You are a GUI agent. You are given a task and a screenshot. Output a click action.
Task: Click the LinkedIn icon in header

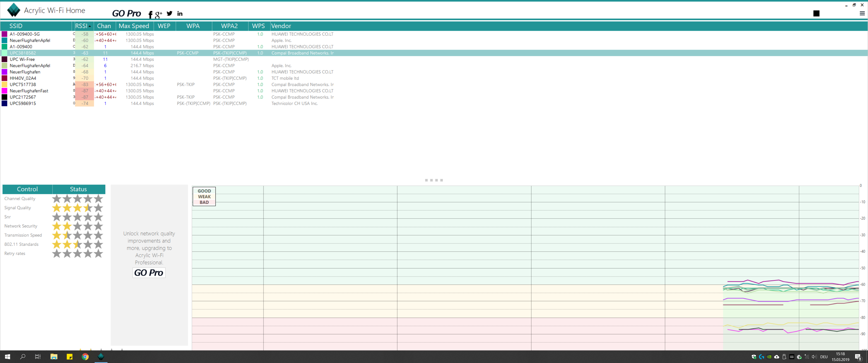pyautogui.click(x=180, y=13)
